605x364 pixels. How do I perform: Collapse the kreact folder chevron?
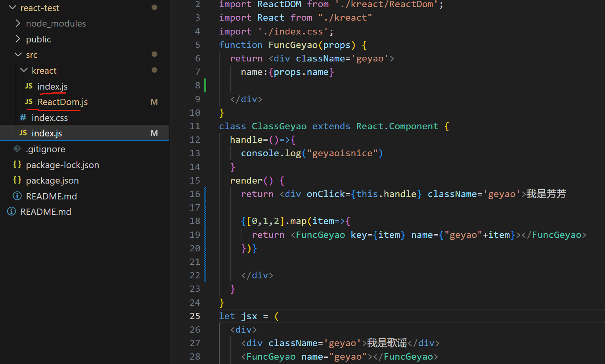24,70
